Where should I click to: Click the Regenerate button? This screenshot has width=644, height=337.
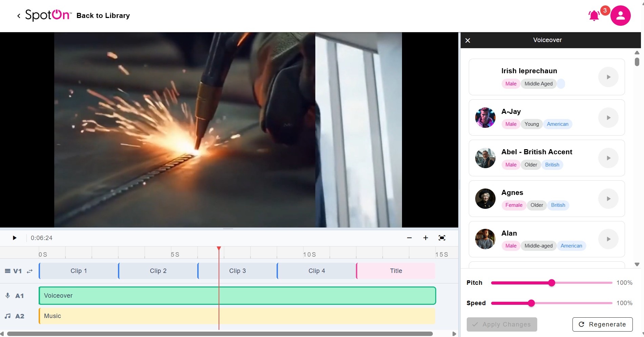603,324
